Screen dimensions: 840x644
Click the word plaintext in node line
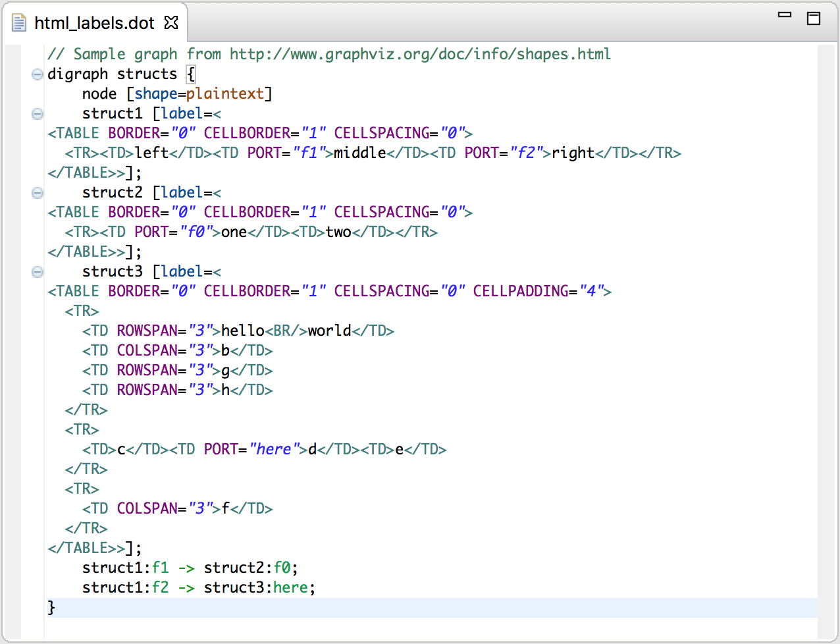pos(225,94)
